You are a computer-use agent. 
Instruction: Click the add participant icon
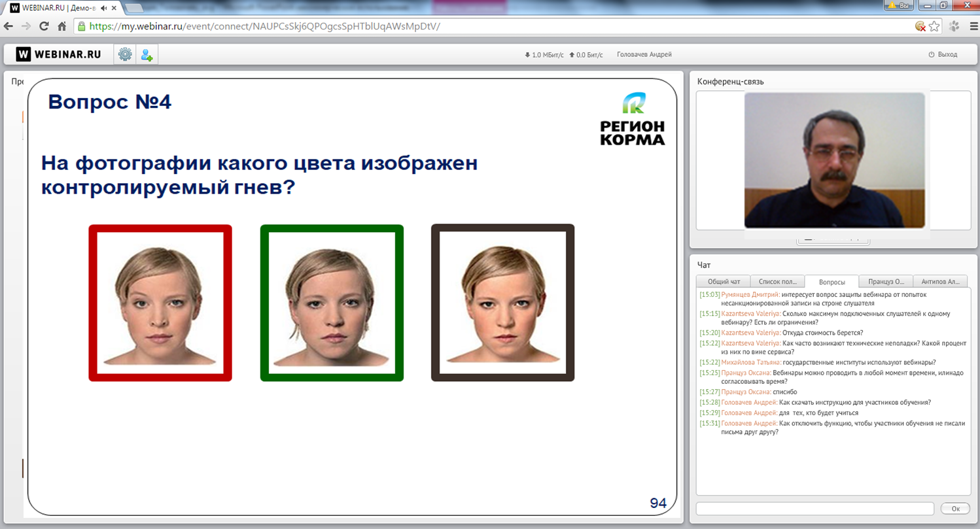(147, 54)
